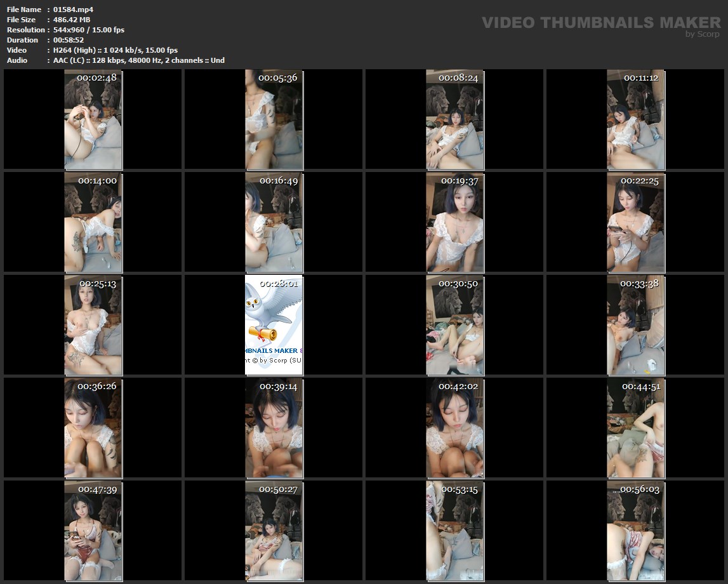Click the frame at timestamp 00:16:49
The image size is (728, 584).
coord(274,222)
